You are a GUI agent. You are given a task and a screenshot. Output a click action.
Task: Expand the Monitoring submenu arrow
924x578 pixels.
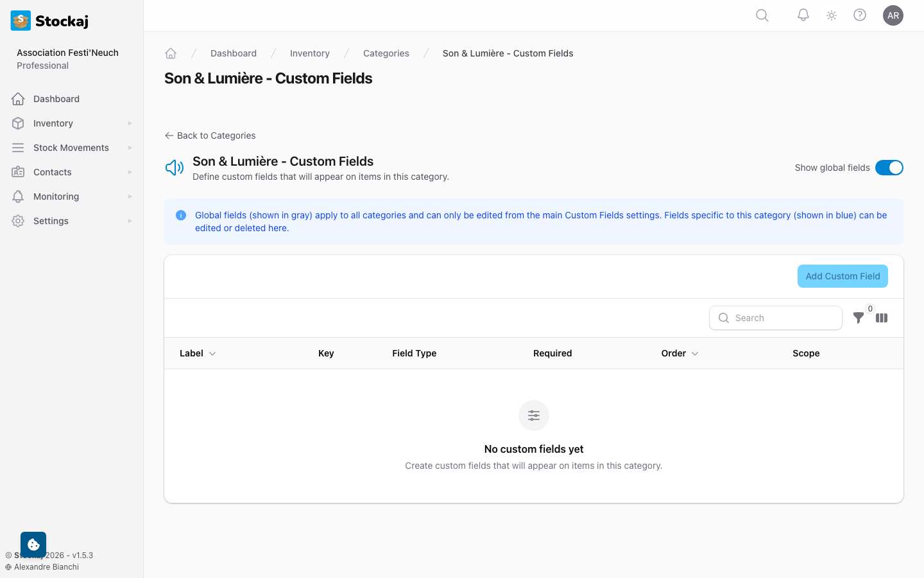click(x=130, y=197)
